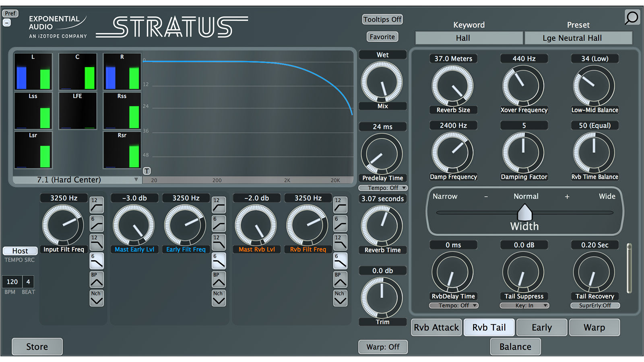
Task: Click the minus icon below Pref
Action: [x=7, y=23]
